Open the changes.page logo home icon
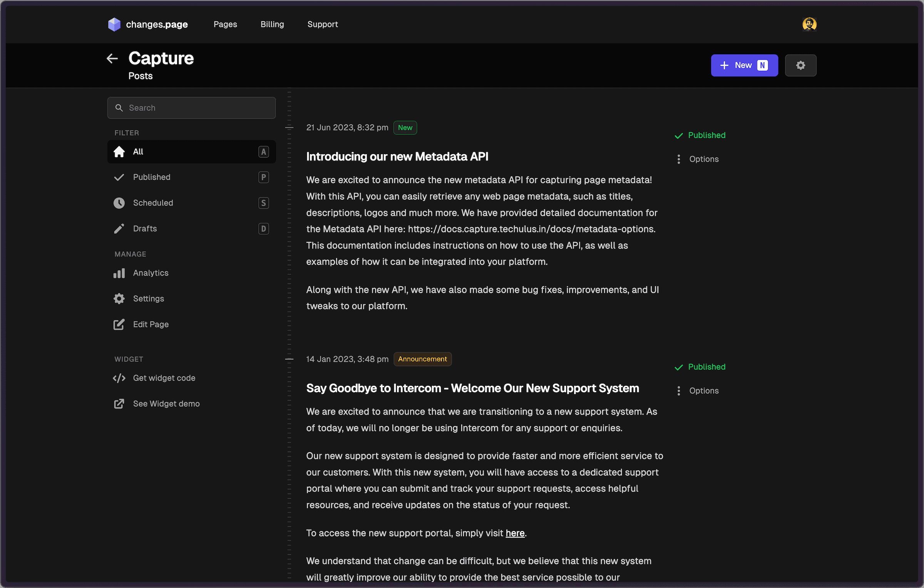Viewport: 924px width, 588px height. coord(114,24)
